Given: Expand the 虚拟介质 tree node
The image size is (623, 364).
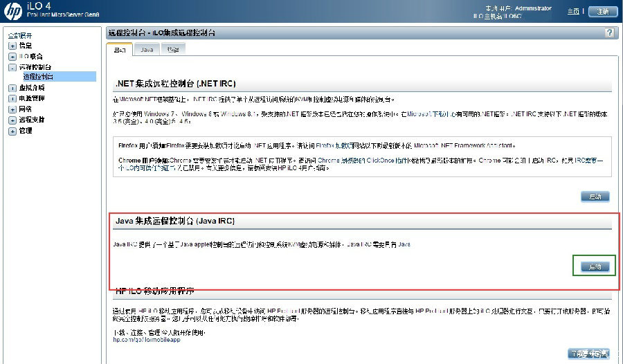Looking at the screenshot, I should (12, 88).
